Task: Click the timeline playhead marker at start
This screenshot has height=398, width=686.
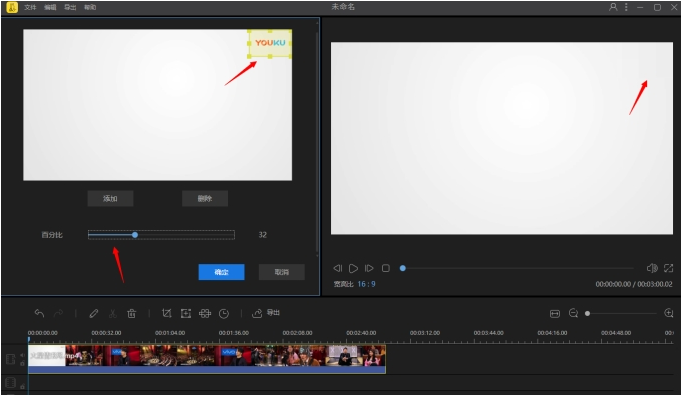Action: [29, 340]
